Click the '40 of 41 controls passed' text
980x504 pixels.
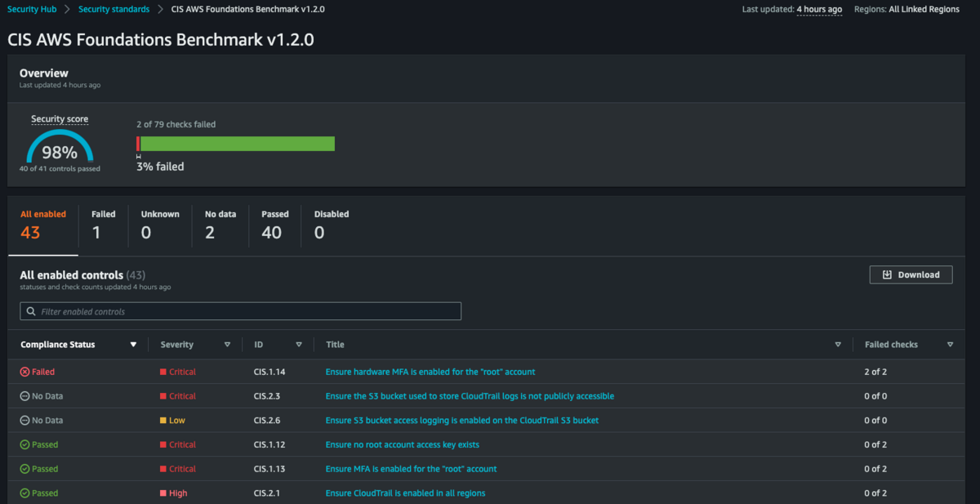click(60, 169)
